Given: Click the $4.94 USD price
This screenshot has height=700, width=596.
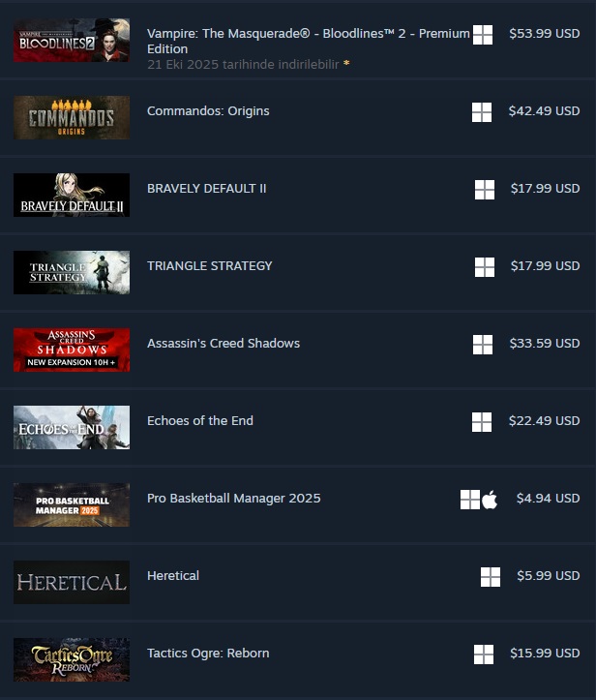Looking at the screenshot, I should (548, 499).
